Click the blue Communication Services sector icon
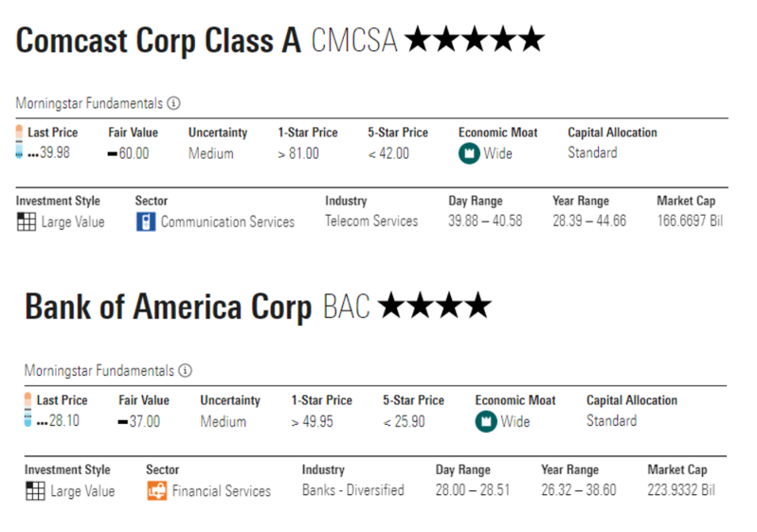This screenshot has height=532, width=757. (146, 222)
